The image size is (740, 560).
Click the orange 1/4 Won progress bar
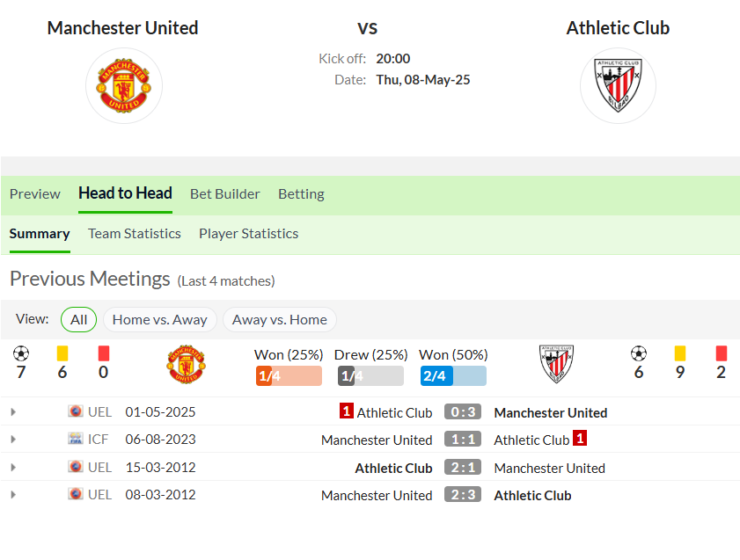pyautogui.click(x=289, y=375)
